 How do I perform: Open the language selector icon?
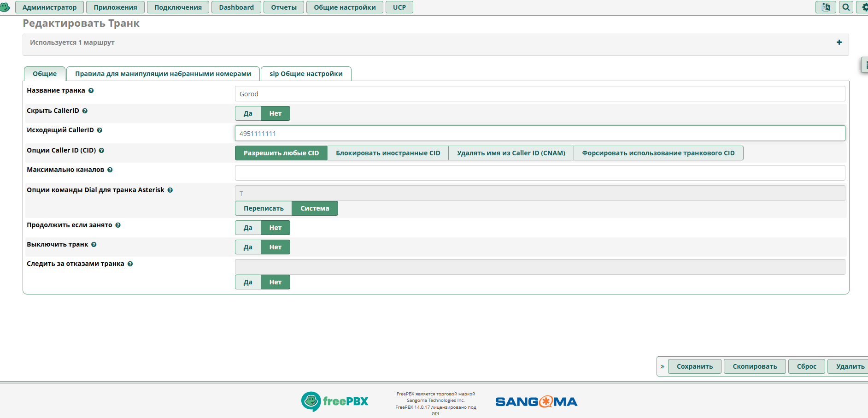coord(826,7)
